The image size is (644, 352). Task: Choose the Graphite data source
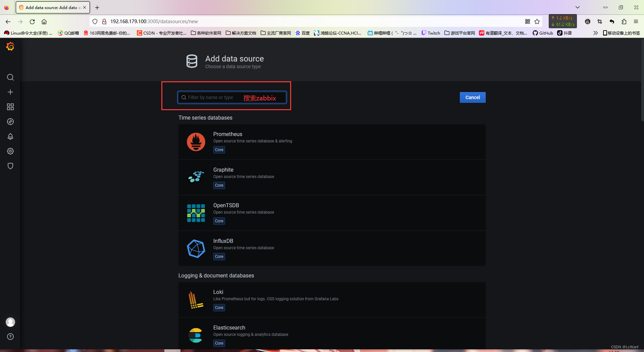click(x=332, y=177)
